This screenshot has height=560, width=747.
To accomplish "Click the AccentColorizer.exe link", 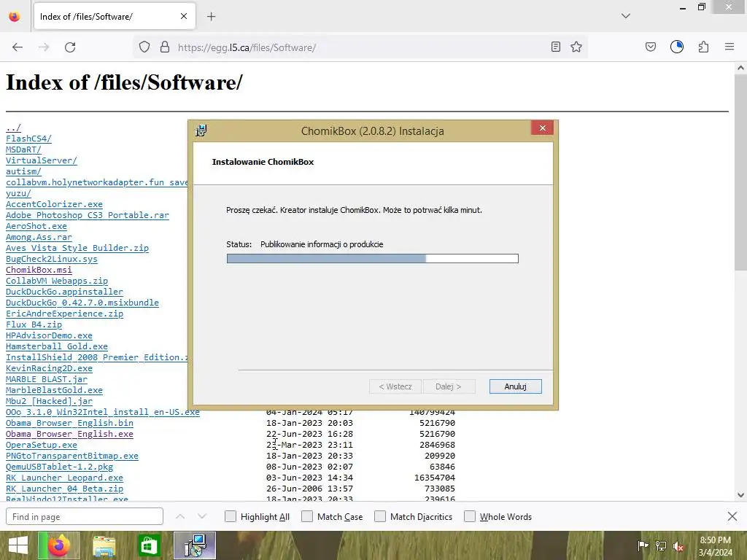I will [54, 204].
